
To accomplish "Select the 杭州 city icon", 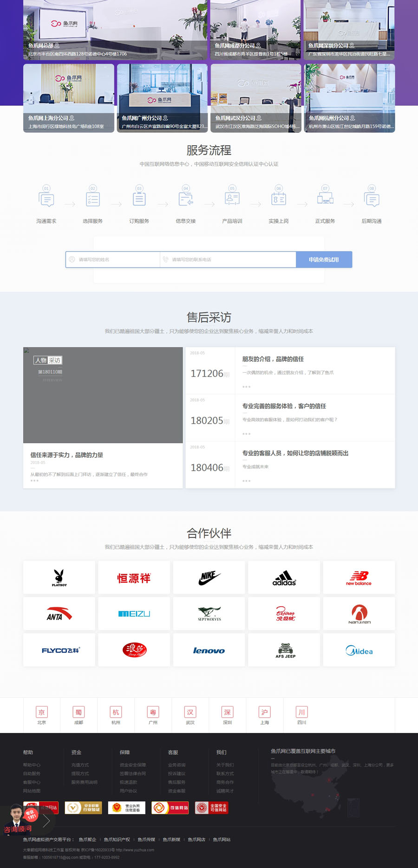I will (116, 712).
